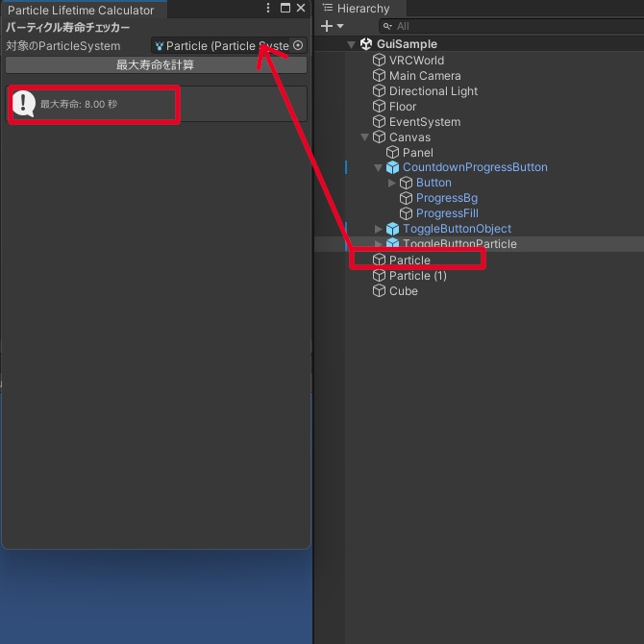Image resolution: width=644 pixels, height=644 pixels.
Task: Collapse the CountdownProgressButton foldout
Action: [379, 167]
